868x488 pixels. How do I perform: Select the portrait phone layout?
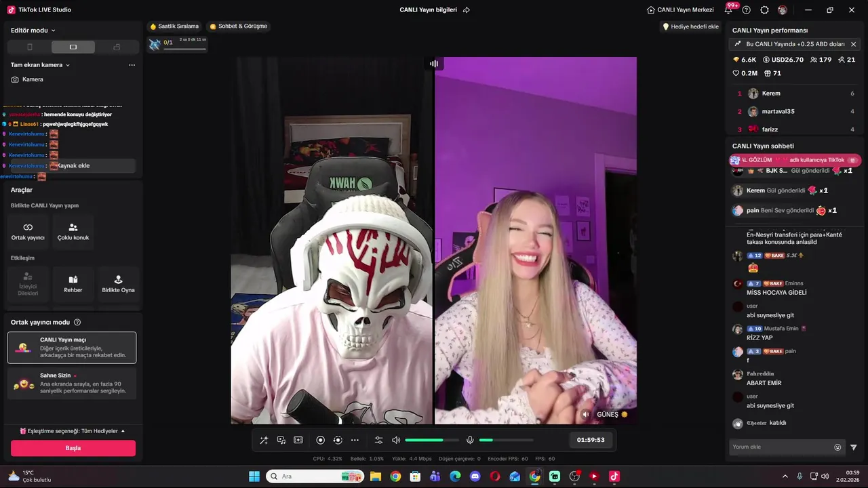point(29,47)
